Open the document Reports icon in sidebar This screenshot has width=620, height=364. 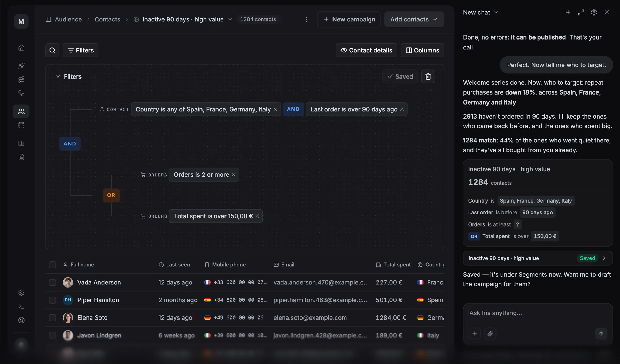tap(21, 157)
